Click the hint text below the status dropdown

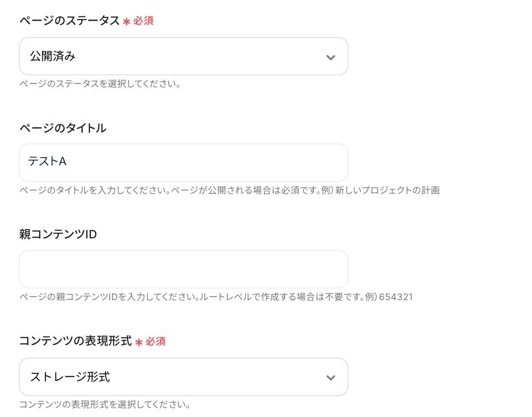point(100,83)
